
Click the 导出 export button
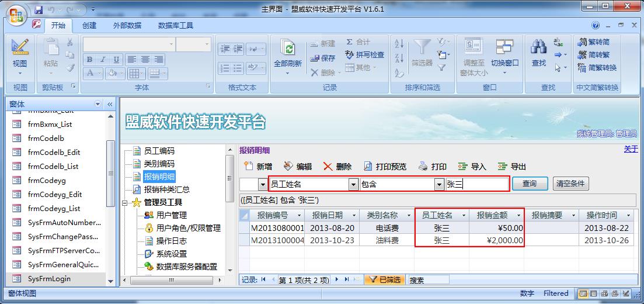point(511,166)
